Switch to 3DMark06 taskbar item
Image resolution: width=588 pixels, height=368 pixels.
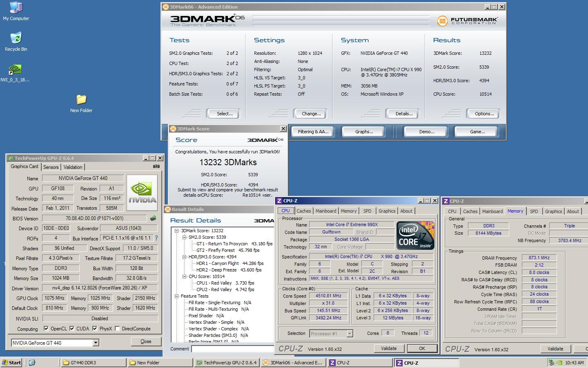pyautogui.click(x=293, y=363)
